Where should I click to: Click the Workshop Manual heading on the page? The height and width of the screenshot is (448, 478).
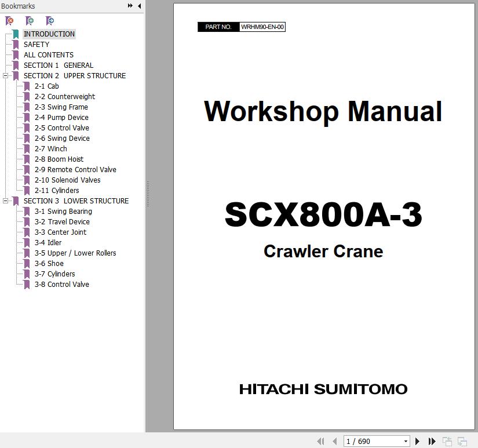[323, 112]
